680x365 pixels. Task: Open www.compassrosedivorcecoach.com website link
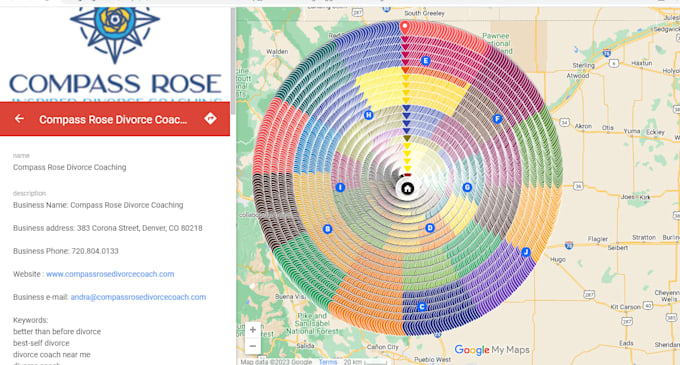click(110, 274)
